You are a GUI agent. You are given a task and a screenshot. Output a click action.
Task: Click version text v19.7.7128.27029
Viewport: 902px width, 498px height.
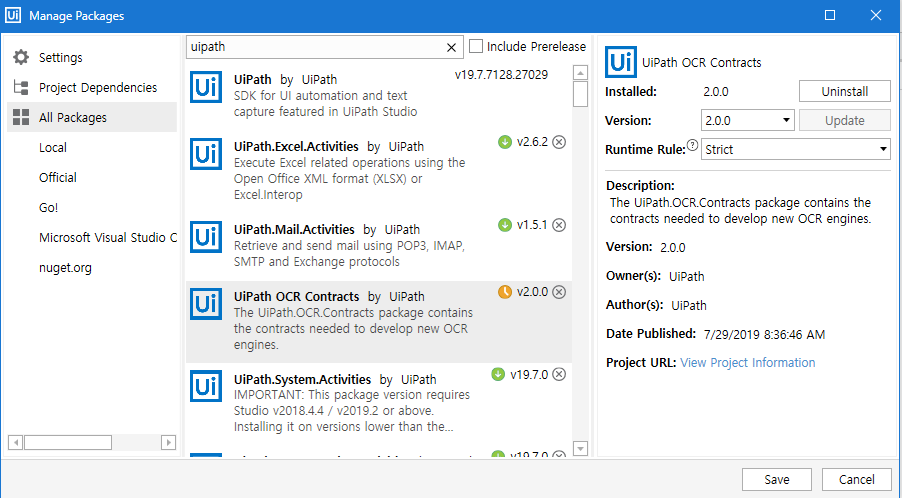tap(501, 75)
